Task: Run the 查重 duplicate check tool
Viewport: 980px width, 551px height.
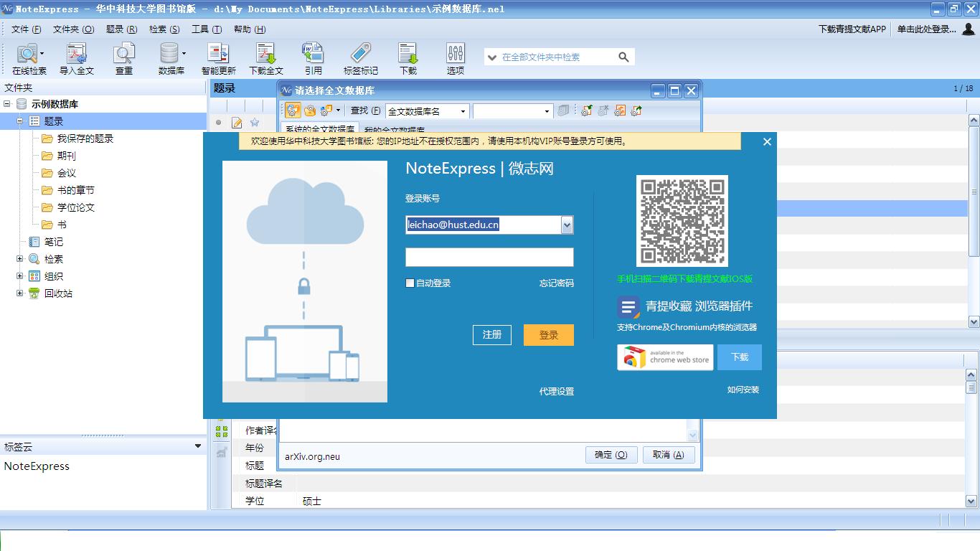Action: coord(124,59)
